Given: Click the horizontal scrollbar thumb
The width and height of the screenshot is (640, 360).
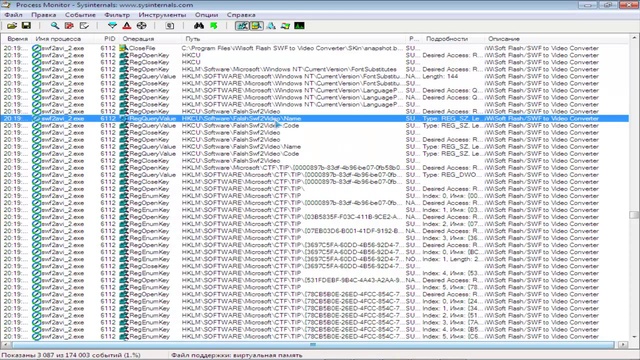Looking at the screenshot, I should click(313, 345).
